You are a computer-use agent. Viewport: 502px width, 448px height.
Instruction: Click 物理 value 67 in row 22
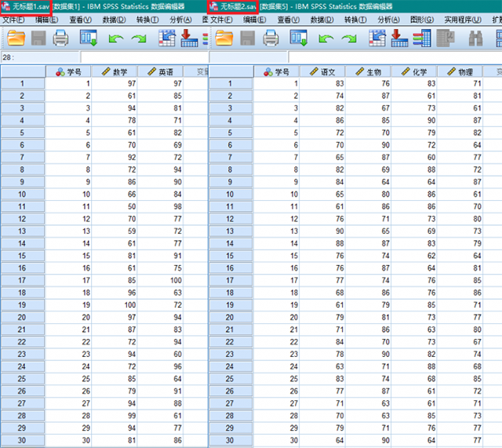[x=460, y=342]
